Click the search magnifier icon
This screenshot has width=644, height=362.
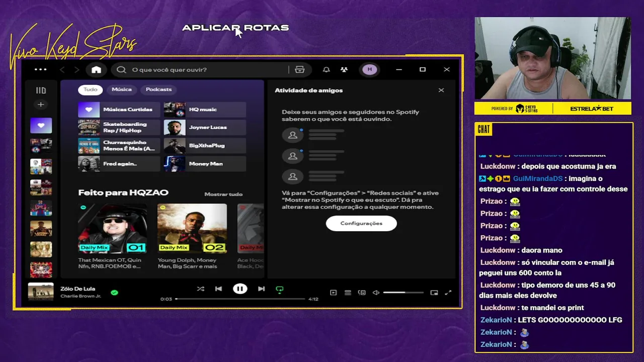(121, 69)
